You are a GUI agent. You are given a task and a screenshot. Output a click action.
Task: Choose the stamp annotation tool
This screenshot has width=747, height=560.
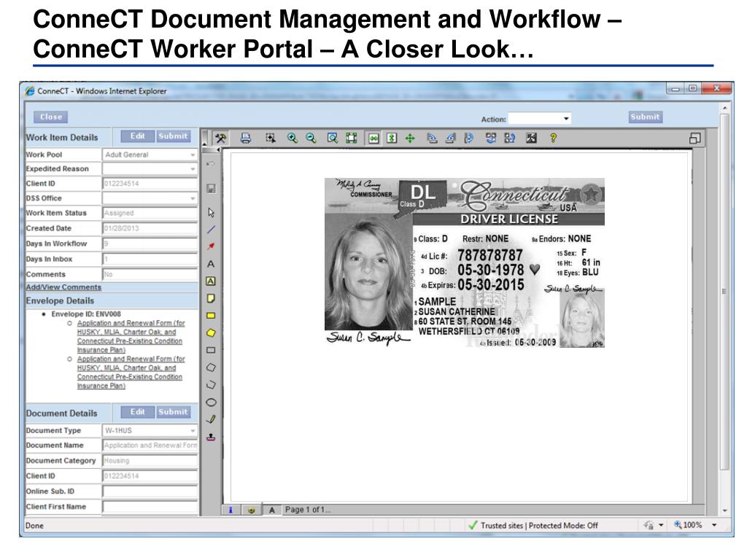click(x=211, y=437)
